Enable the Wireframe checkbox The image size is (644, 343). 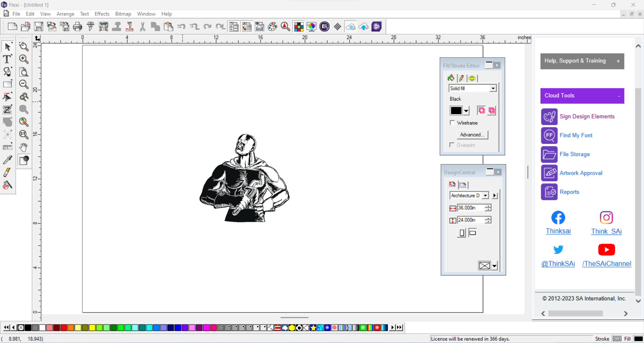tap(452, 123)
